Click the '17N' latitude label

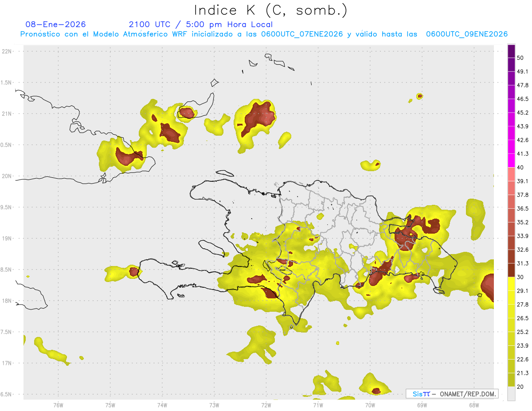[8, 364]
